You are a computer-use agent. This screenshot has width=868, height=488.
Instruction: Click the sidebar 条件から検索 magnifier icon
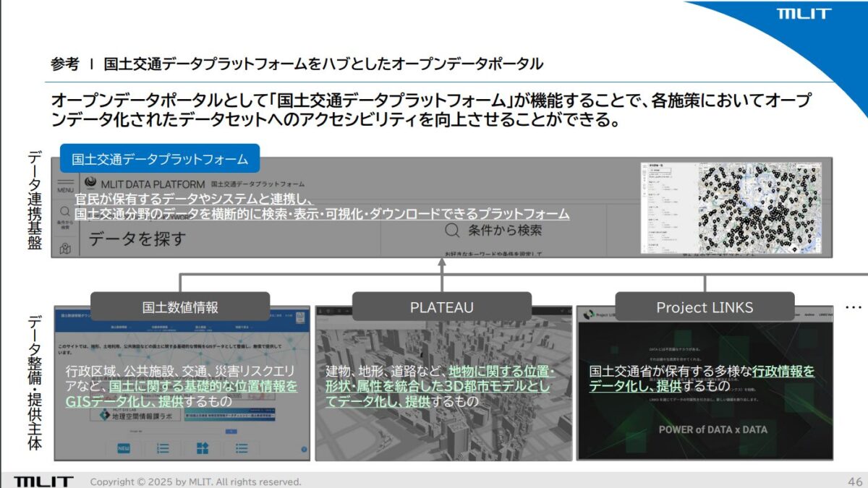(x=65, y=211)
